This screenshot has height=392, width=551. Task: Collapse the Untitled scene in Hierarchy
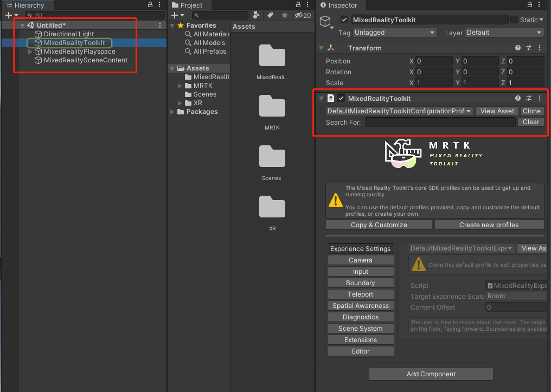tap(22, 25)
